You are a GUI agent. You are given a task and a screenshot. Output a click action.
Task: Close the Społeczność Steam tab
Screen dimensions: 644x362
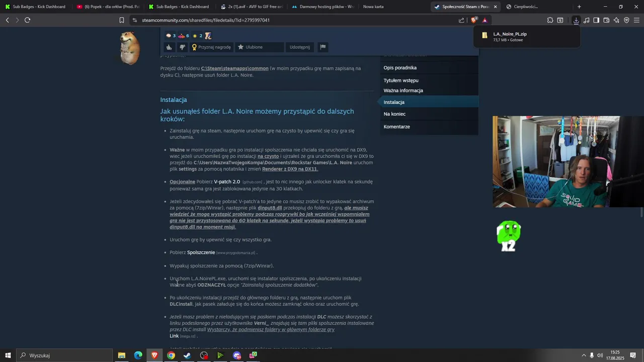pyautogui.click(x=495, y=7)
